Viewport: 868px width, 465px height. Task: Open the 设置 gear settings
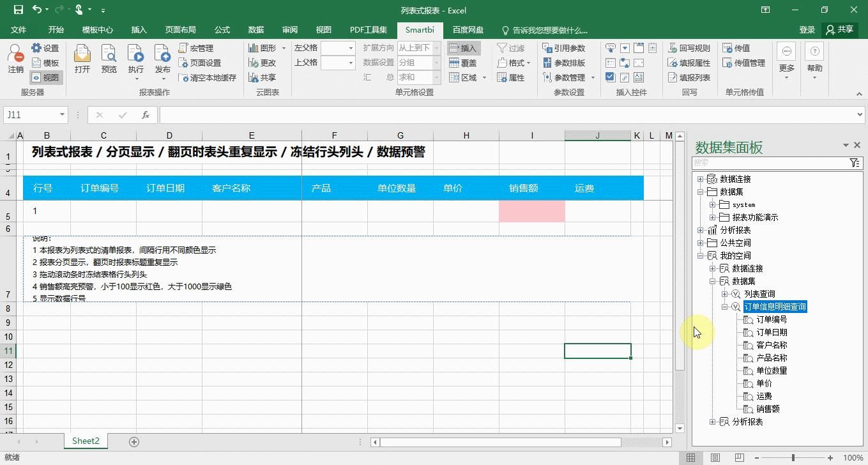[x=45, y=48]
